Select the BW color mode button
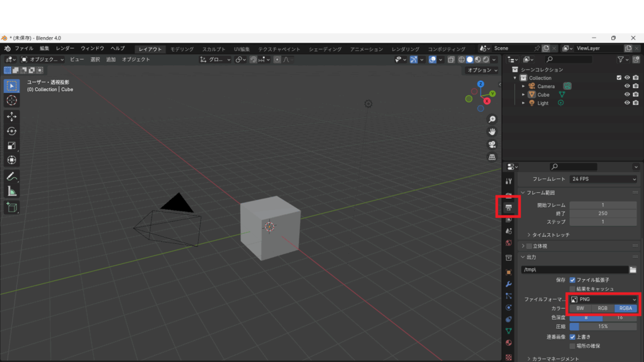 point(580,308)
